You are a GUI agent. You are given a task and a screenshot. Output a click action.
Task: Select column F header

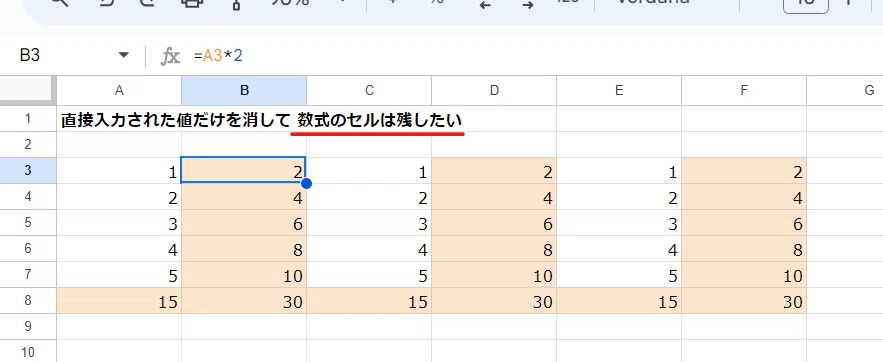(744, 91)
